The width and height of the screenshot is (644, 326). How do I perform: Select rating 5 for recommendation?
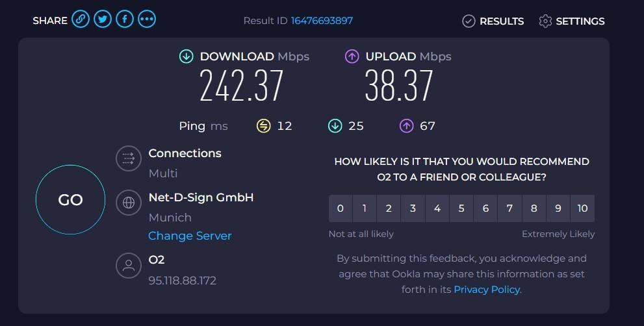(x=461, y=208)
